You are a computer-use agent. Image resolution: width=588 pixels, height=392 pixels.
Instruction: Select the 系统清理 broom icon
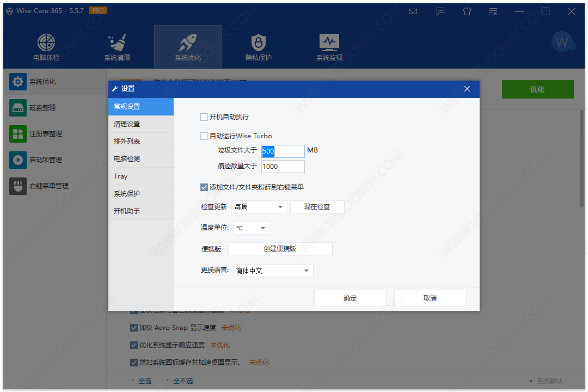pos(117,42)
